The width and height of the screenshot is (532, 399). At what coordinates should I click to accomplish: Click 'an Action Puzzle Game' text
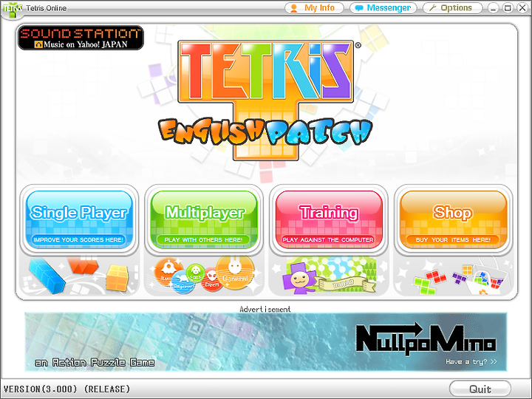coord(95,362)
